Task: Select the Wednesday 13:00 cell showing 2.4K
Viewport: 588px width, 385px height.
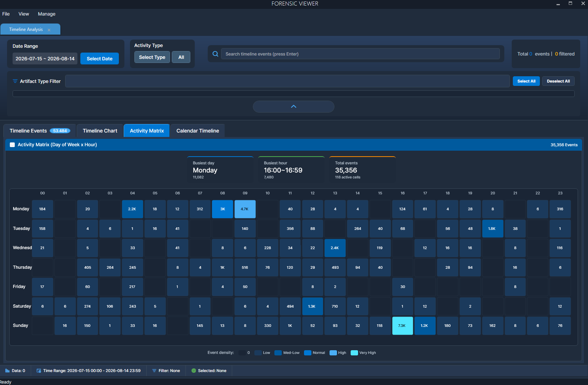Action: [x=335, y=248]
